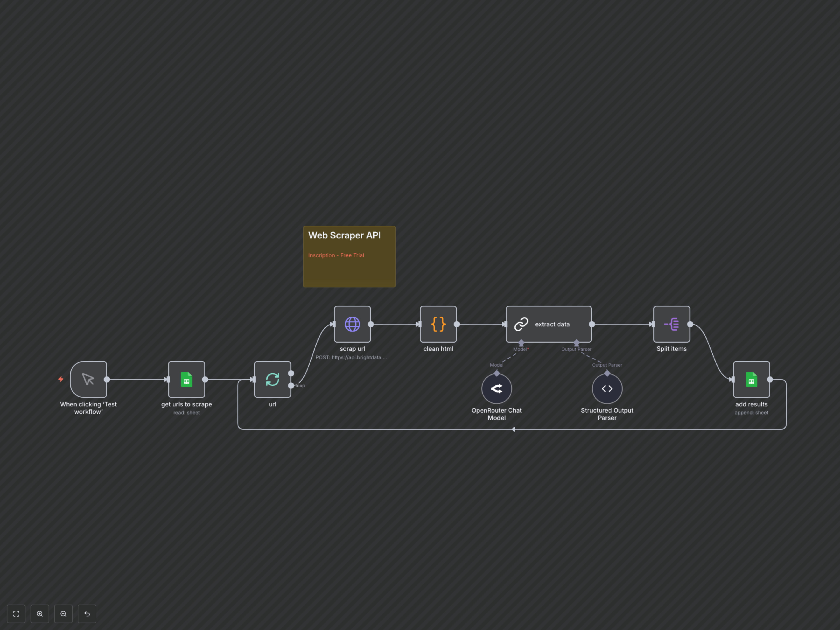Select the 'get urls to scrape' sheets node
Image resolution: width=840 pixels, height=630 pixels.
point(186,379)
